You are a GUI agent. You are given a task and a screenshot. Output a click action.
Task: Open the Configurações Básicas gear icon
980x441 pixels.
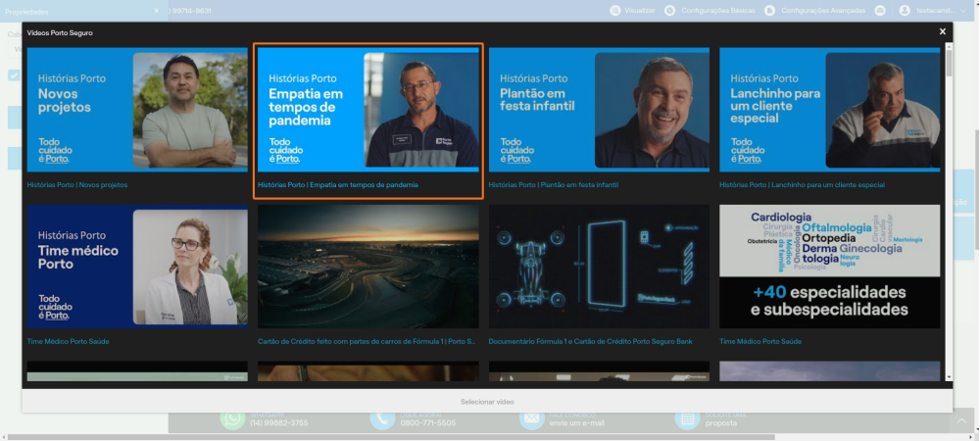click(669, 11)
